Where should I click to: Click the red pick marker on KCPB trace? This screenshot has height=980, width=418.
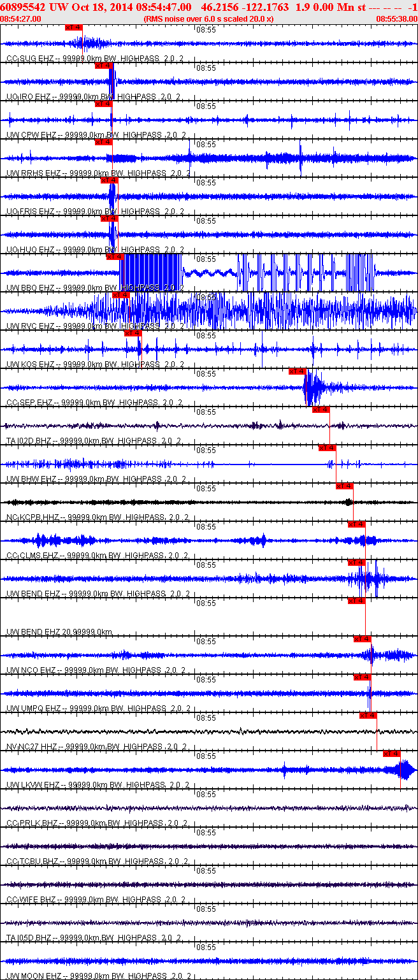click(344, 486)
